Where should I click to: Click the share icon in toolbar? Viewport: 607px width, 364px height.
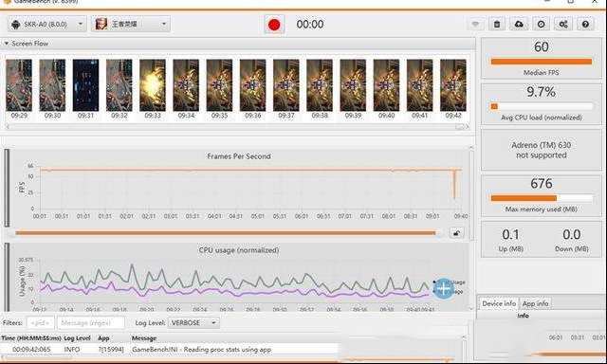[563, 25]
